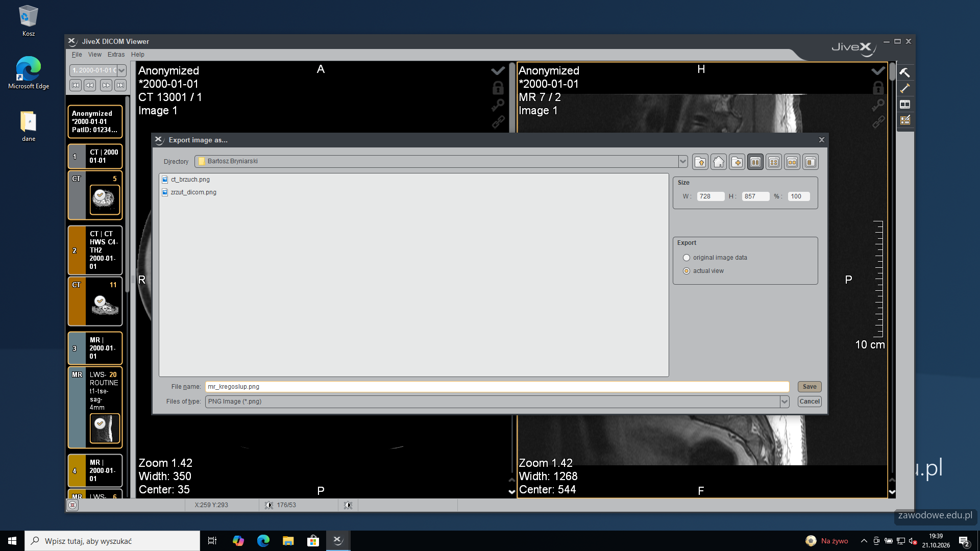
Task: Go to the next study
Action: click(106, 85)
